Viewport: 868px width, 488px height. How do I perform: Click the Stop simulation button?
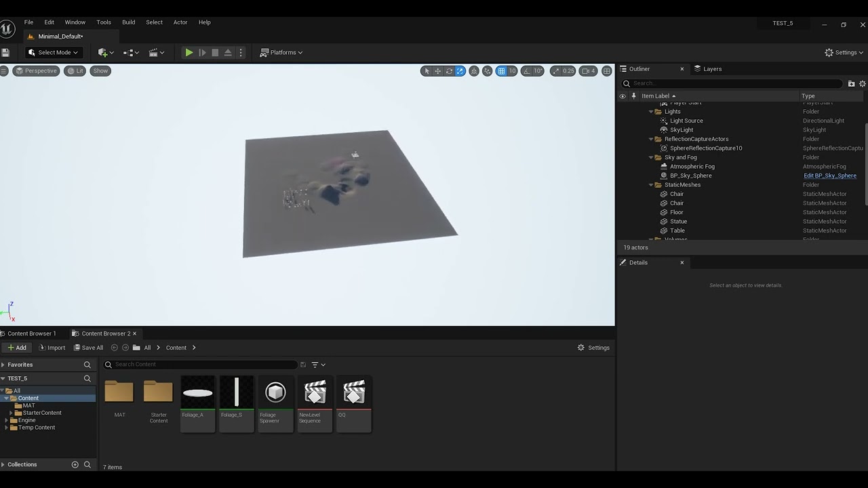pyautogui.click(x=215, y=52)
